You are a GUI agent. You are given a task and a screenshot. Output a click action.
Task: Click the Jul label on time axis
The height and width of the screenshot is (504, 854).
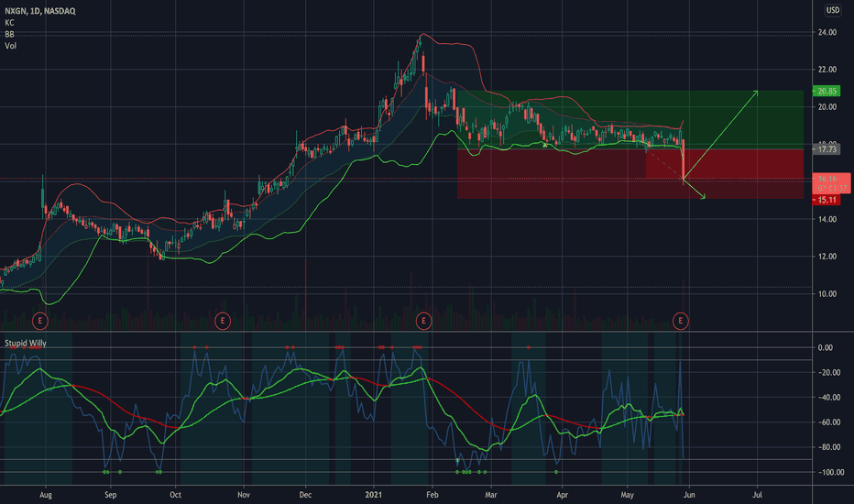point(757,495)
